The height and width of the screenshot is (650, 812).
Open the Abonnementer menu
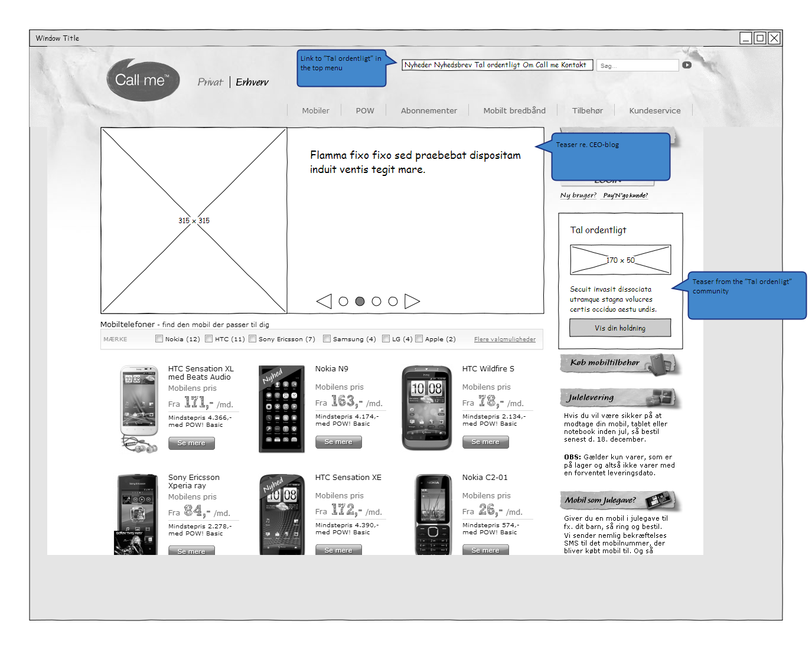(429, 110)
